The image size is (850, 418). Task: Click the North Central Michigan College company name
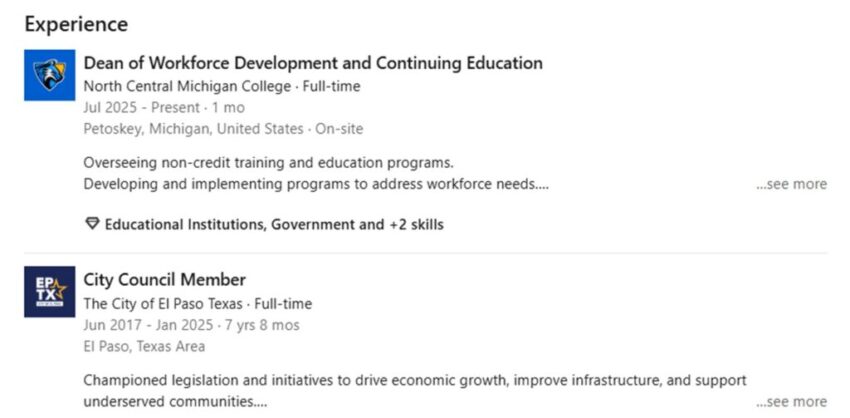[x=185, y=86]
